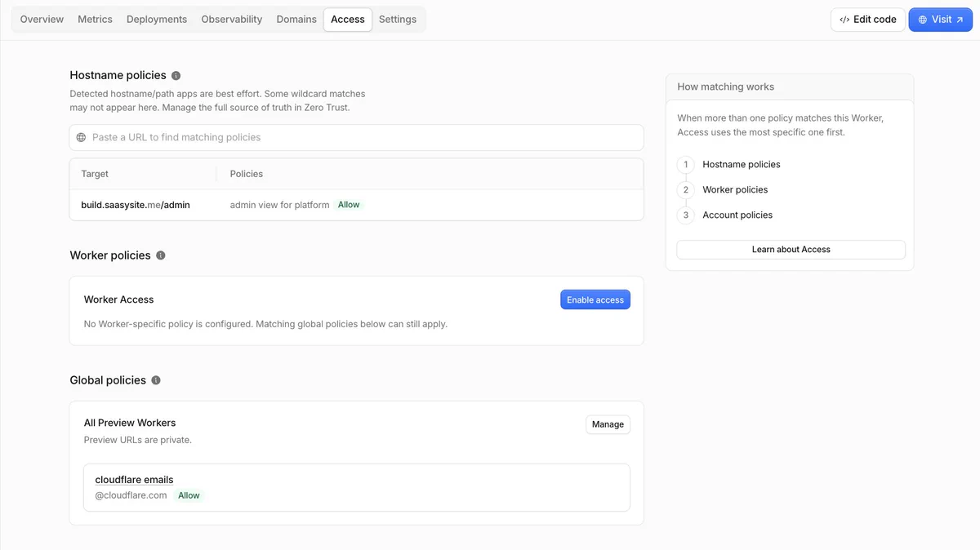Click the Allow badge next to @cloudflare.com

coord(189,495)
